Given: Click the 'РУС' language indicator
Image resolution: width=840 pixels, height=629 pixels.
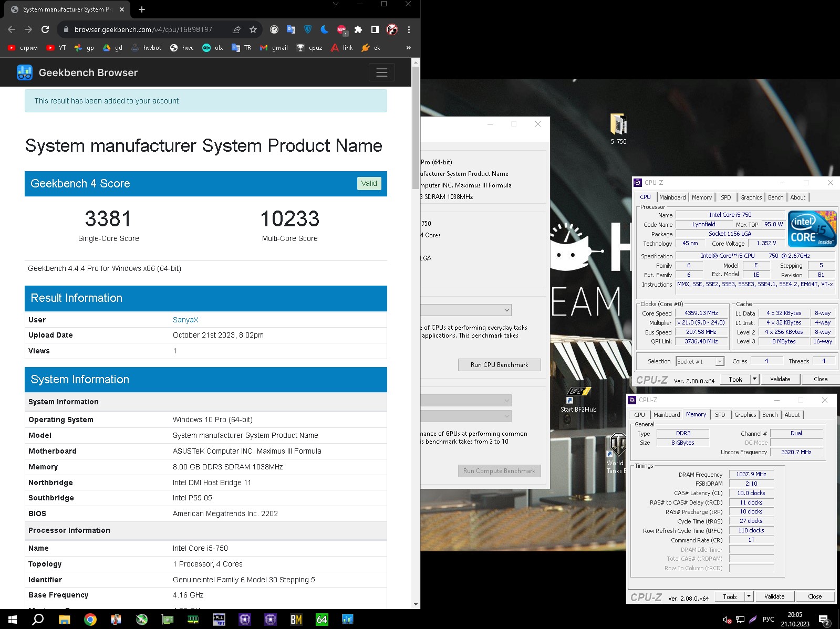Looking at the screenshot, I should coord(768,620).
